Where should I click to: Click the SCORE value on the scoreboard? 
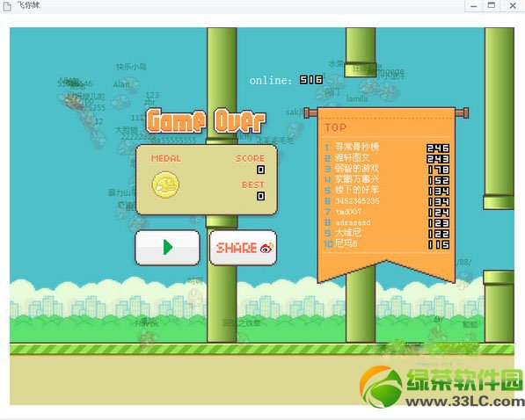[260, 170]
